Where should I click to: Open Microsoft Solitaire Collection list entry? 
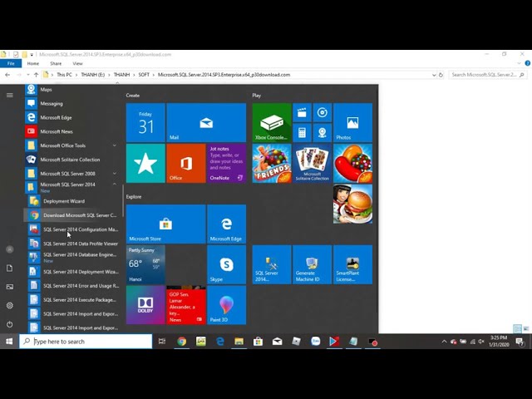tap(71, 160)
